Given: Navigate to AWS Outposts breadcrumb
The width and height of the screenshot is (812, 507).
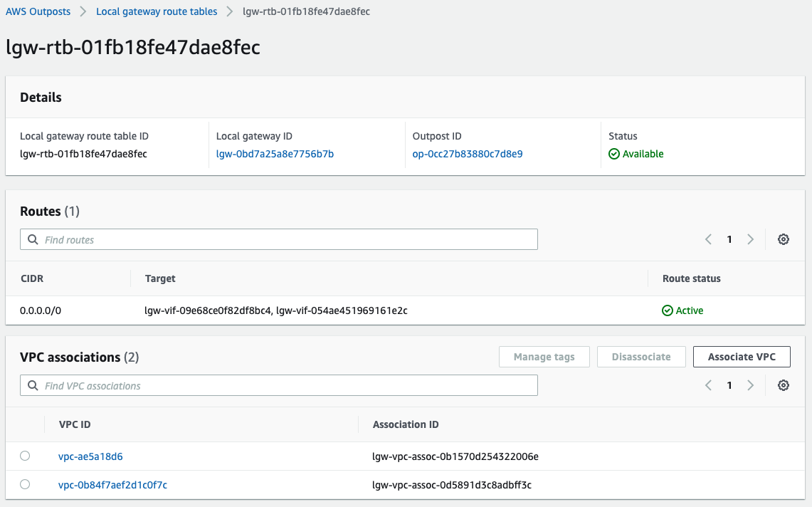Looking at the screenshot, I should pos(38,11).
